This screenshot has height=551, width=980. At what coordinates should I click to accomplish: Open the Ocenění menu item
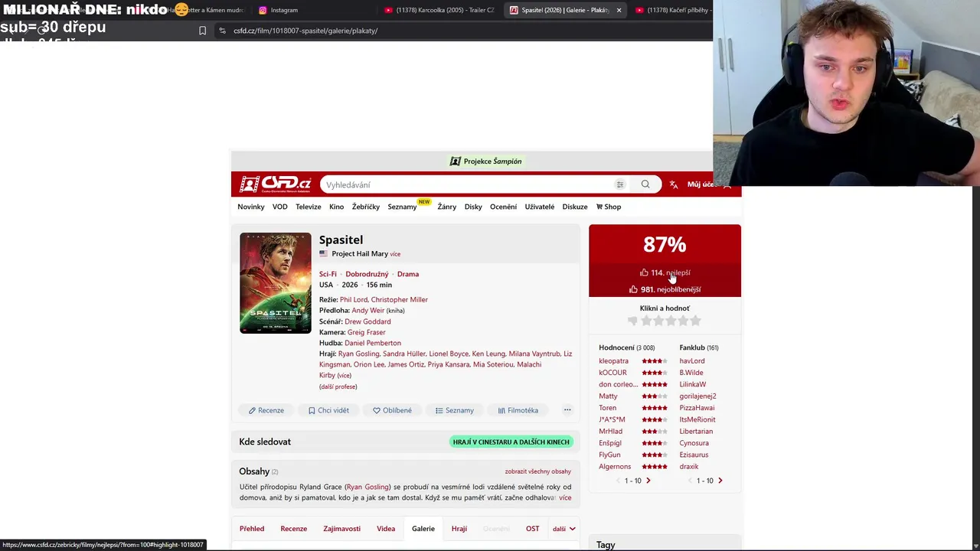coord(503,207)
